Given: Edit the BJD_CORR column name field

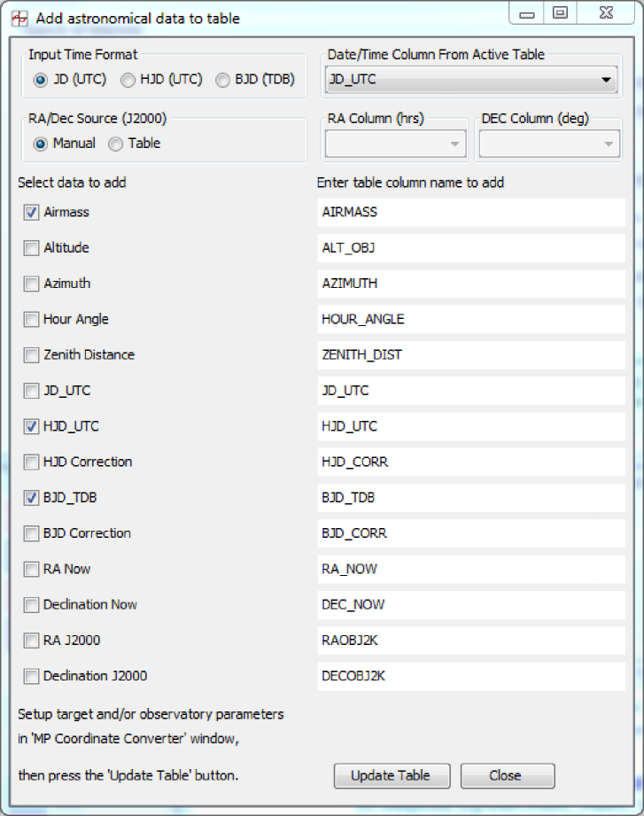Looking at the screenshot, I should pos(470,533).
